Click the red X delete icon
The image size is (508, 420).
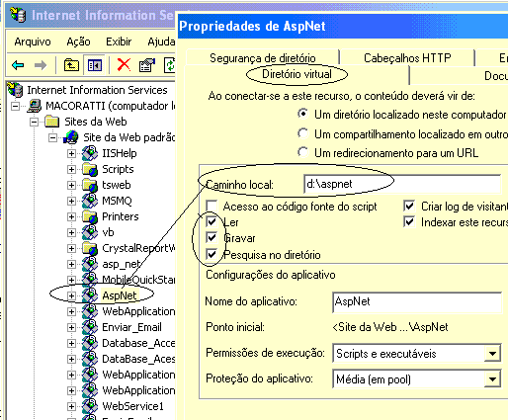point(124,65)
